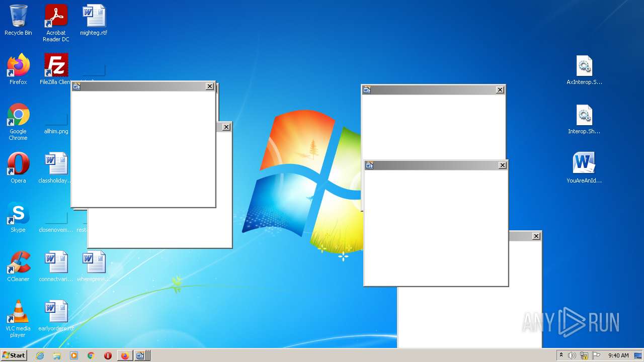Screen dimensions: 644x362
Task: Click the Word icon in upper-right window title
Action: pos(367,90)
